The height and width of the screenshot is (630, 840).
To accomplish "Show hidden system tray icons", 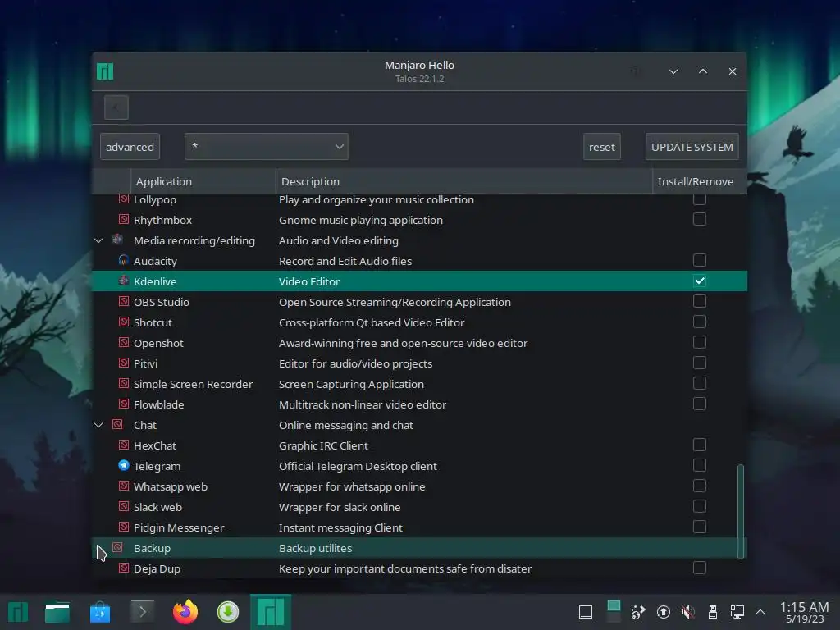I will (760, 612).
